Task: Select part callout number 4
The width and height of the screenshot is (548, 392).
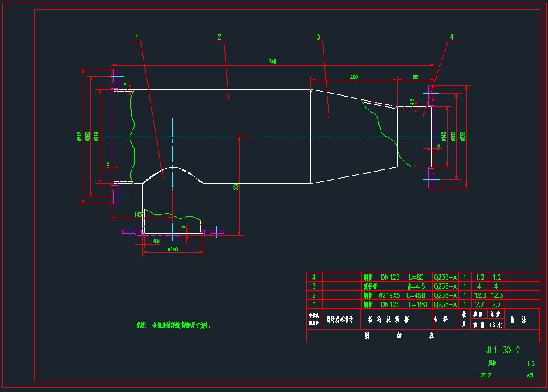Action: click(x=452, y=36)
